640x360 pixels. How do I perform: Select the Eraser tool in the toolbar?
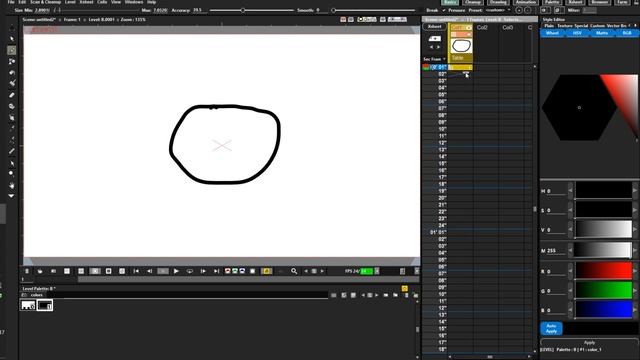pyautogui.click(x=12, y=95)
